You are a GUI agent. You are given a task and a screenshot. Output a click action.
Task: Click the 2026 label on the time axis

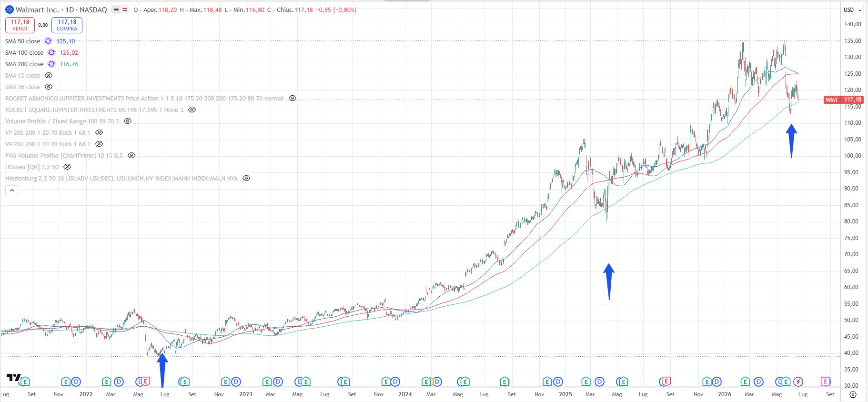pyautogui.click(x=725, y=394)
